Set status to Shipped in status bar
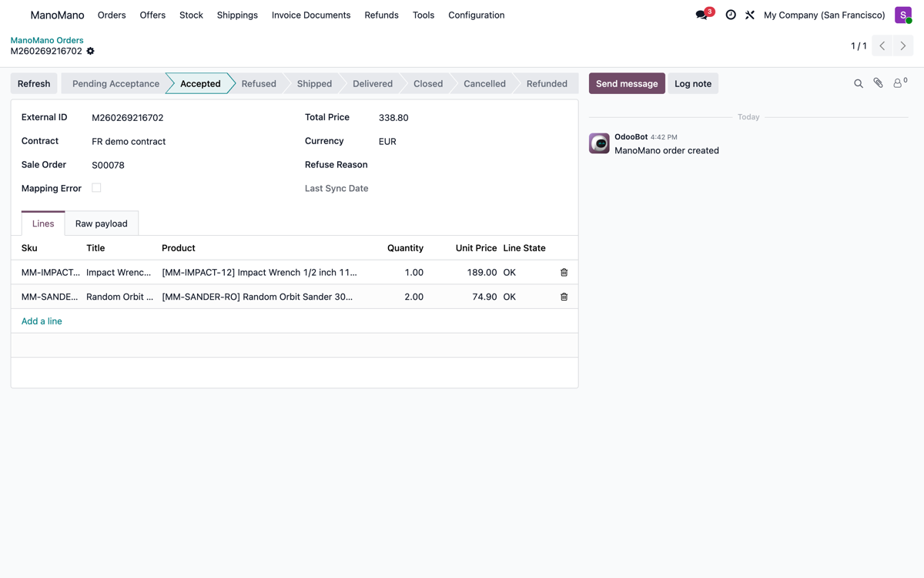The image size is (924, 578). (x=314, y=83)
